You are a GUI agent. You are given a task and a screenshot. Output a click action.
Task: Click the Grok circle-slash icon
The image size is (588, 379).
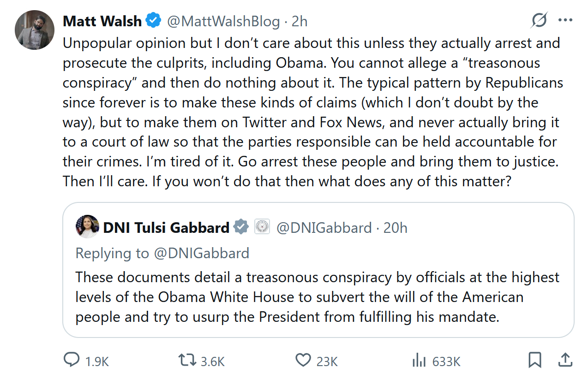[x=539, y=21]
